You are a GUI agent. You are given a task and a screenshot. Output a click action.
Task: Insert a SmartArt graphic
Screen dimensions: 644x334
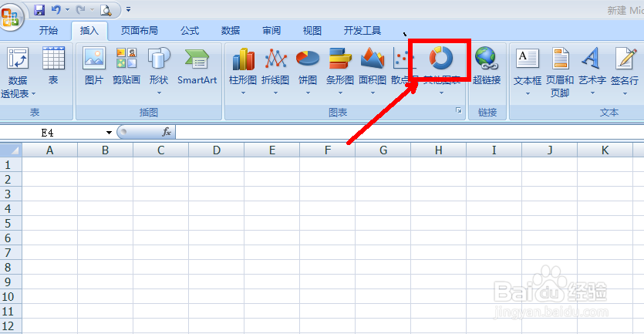pyautogui.click(x=197, y=66)
